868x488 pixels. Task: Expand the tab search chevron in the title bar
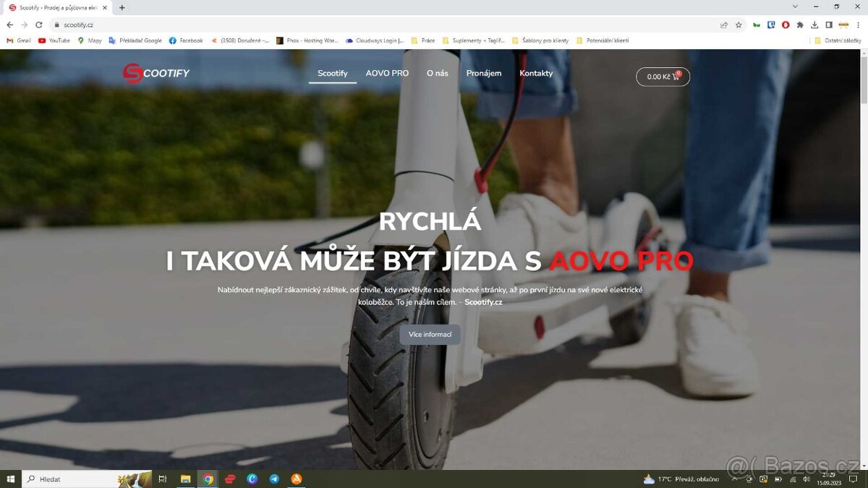pyautogui.click(x=795, y=7)
